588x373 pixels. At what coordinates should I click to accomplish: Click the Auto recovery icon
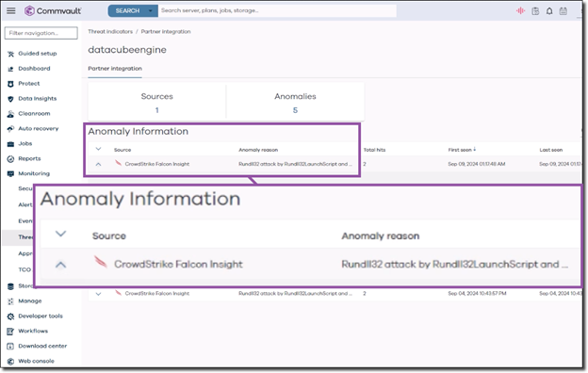(x=10, y=129)
